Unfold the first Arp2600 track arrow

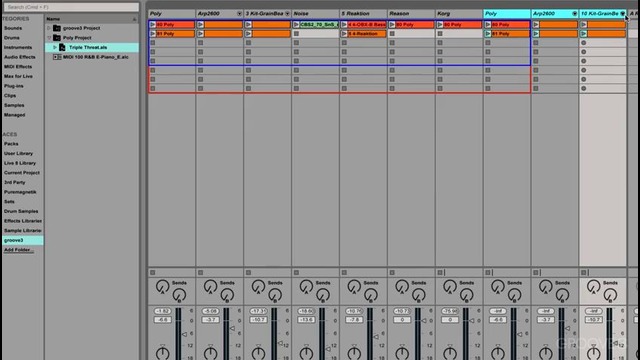[x=239, y=14]
